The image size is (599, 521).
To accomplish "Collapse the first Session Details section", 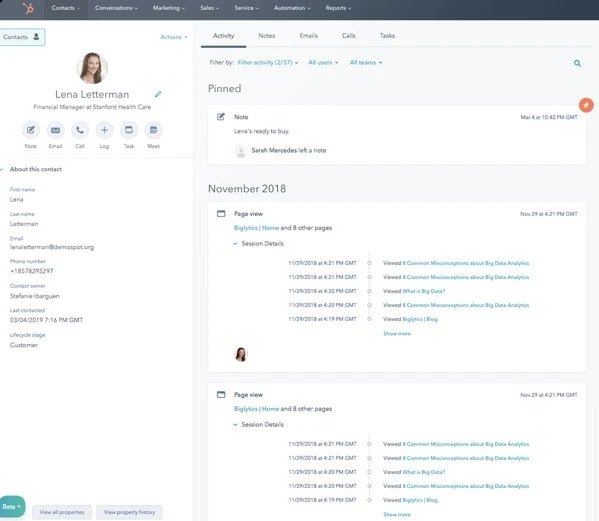I will 259,243.
